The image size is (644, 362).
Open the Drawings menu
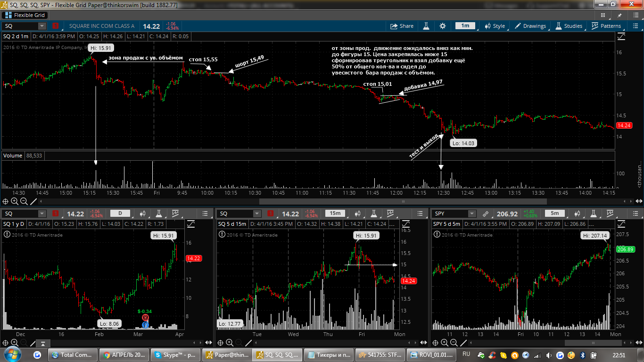point(530,26)
